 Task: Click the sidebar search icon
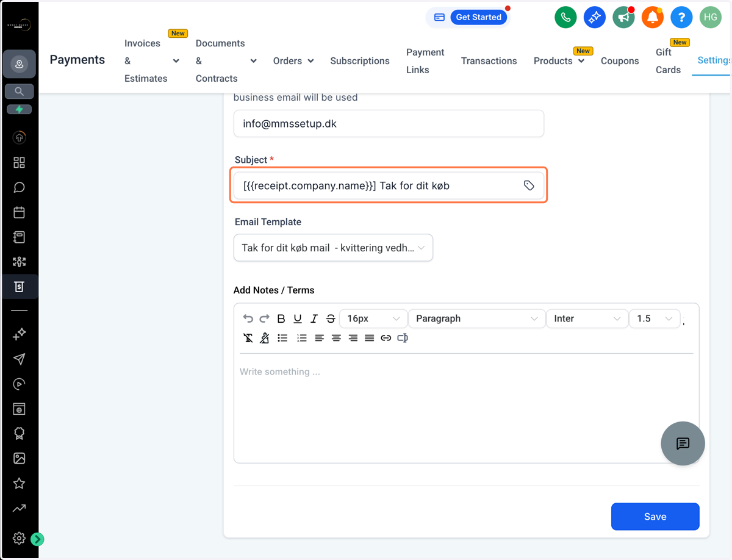pyautogui.click(x=19, y=91)
